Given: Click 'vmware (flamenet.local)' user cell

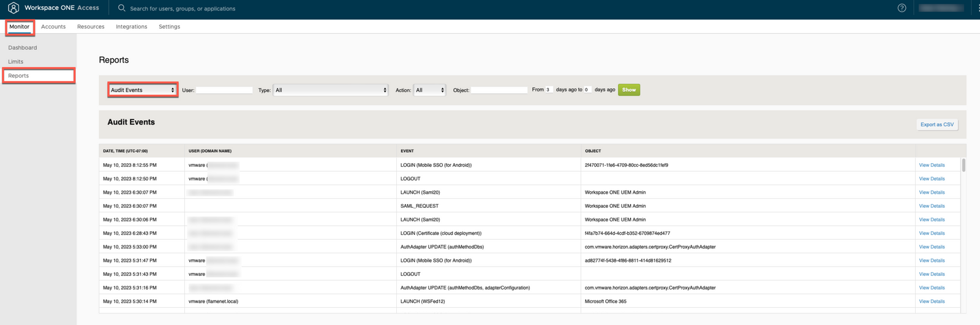Looking at the screenshot, I should [x=213, y=301].
